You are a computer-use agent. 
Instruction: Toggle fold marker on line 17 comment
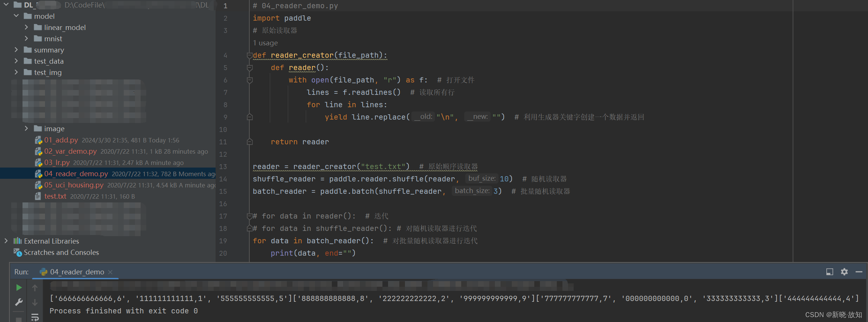coord(250,216)
